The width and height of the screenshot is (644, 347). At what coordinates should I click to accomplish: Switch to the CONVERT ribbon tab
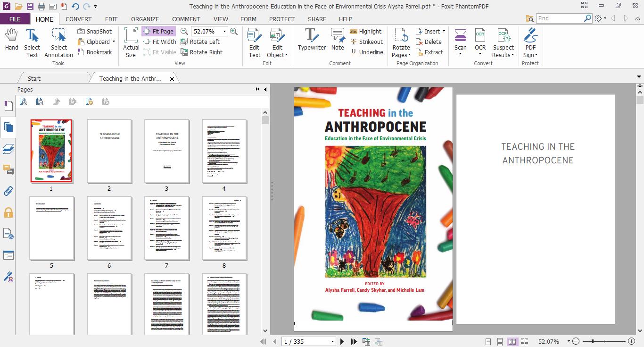point(79,19)
